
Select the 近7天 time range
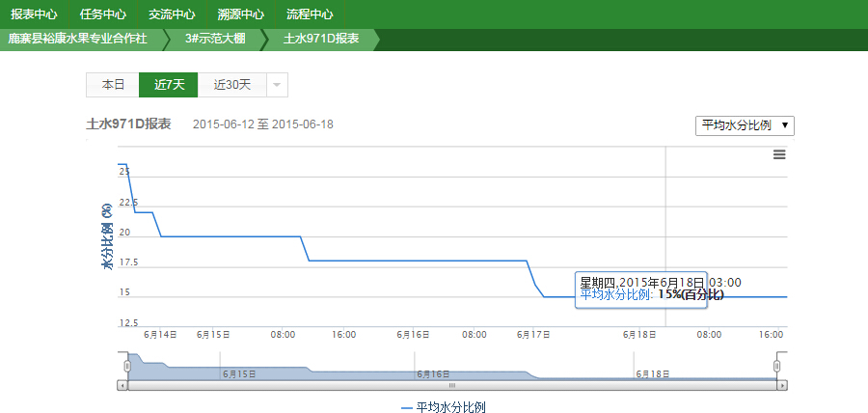(169, 85)
